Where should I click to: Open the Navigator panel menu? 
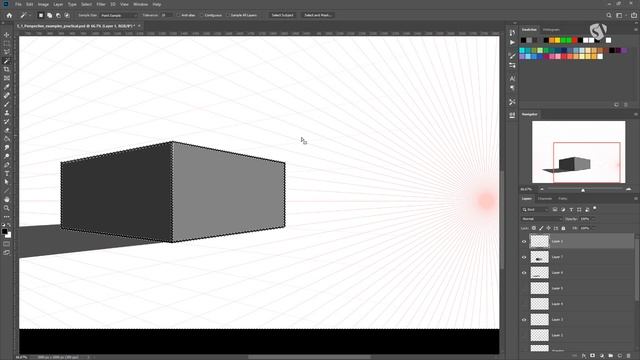pos(636,114)
